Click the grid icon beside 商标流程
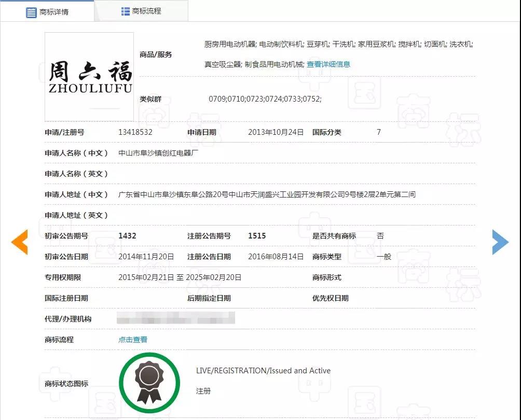 click(x=125, y=11)
